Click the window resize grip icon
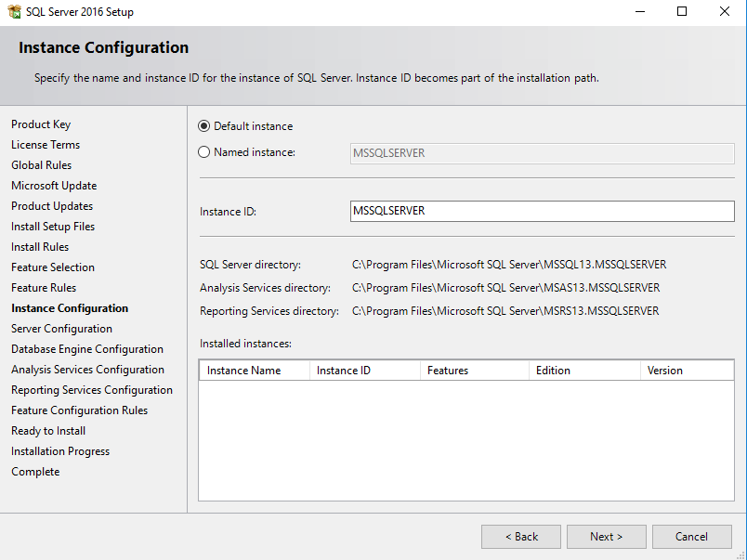Screen dimensions: 747x560 click(x=741, y=554)
